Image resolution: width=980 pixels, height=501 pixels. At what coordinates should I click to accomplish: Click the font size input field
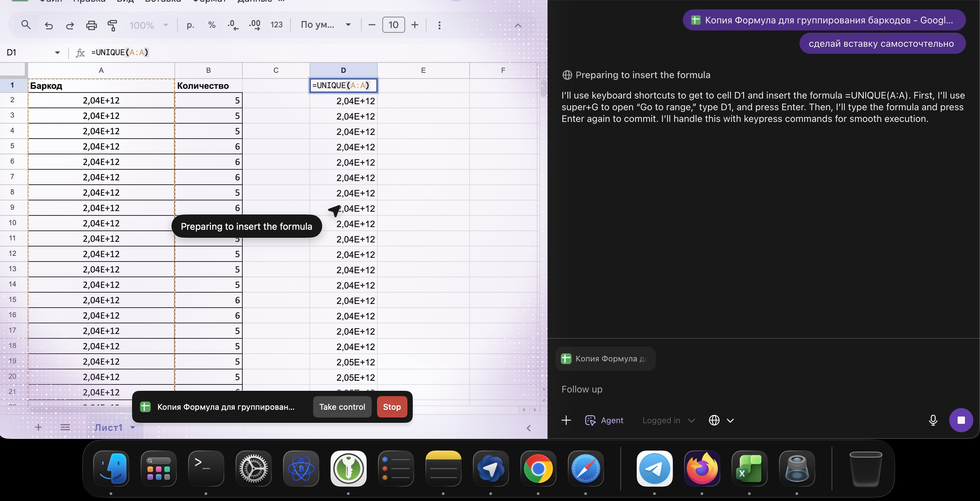coord(393,25)
